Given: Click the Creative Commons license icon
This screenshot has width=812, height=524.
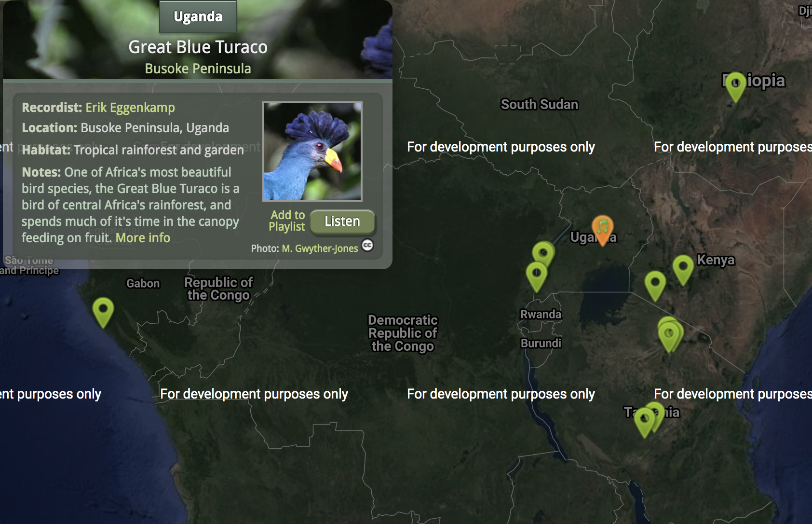Looking at the screenshot, I should point(368,246).
